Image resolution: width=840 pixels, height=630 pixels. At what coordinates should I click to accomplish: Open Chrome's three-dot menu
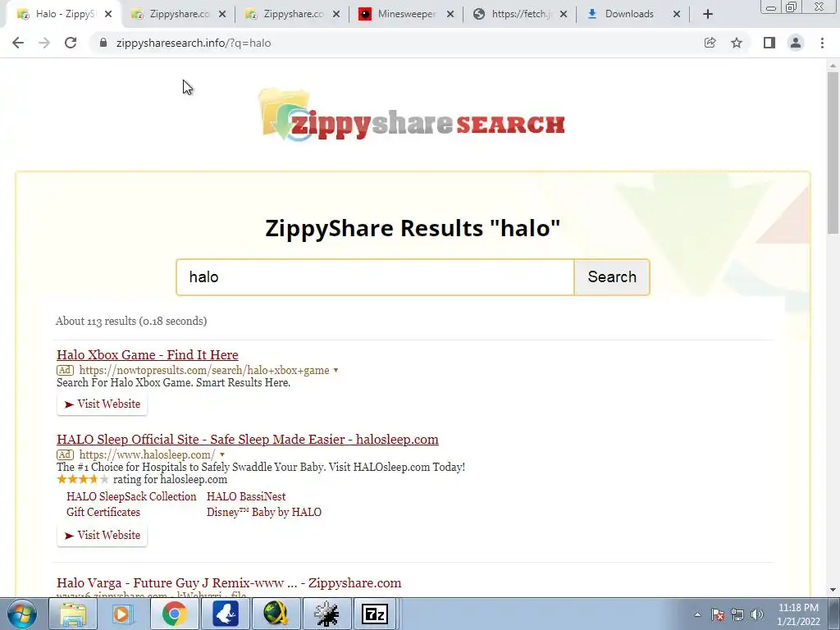pos(822,43)
